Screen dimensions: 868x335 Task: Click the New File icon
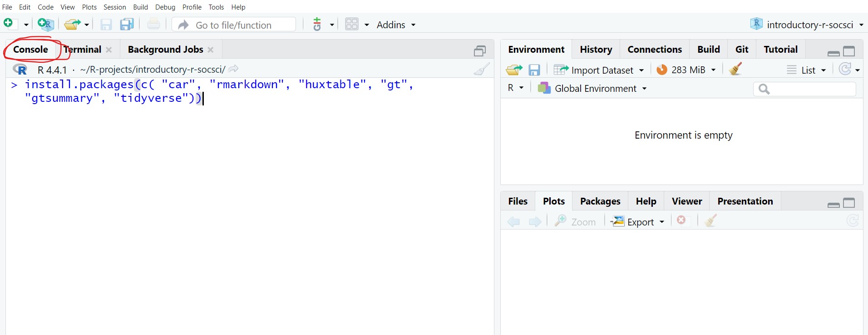[x=9, y=24]
